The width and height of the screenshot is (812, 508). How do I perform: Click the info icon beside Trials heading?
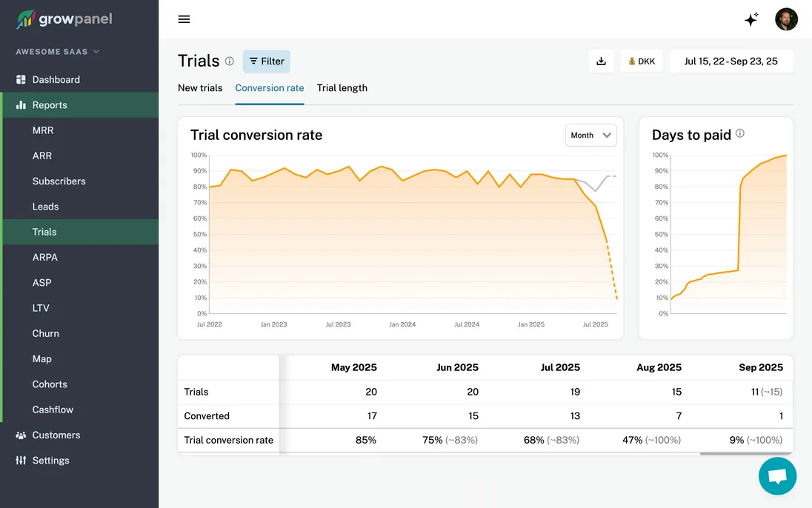[x=230, y=61]
